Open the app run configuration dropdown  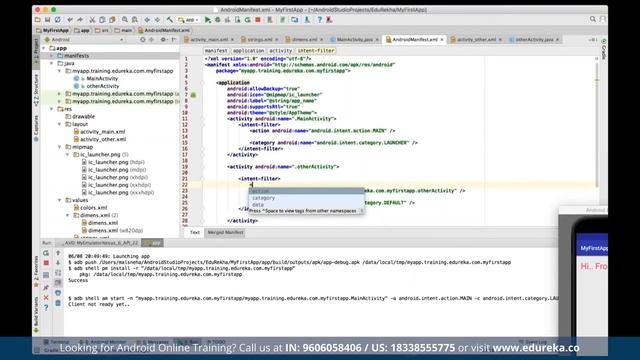click(x=189, y=20)
